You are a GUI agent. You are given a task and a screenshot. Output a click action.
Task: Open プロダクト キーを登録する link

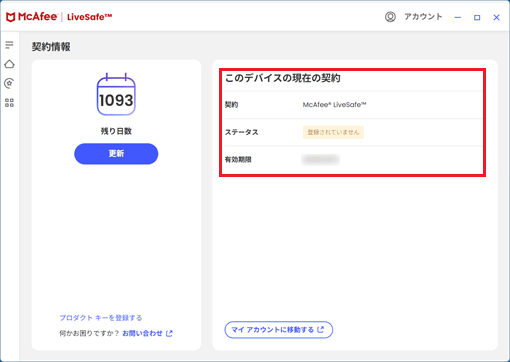point(101,318)
